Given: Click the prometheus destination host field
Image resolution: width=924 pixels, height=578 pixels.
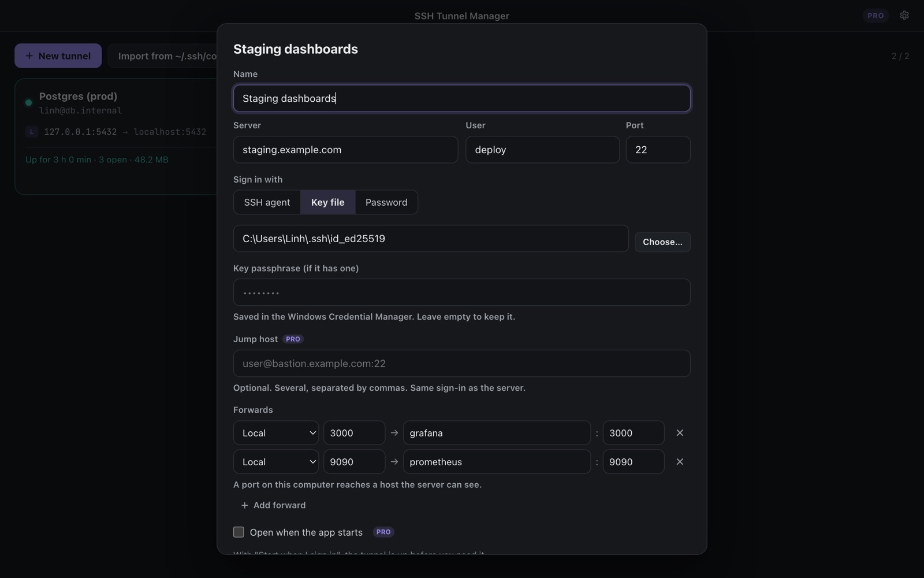Looking at the screenshot, I should tap(497, 462).
